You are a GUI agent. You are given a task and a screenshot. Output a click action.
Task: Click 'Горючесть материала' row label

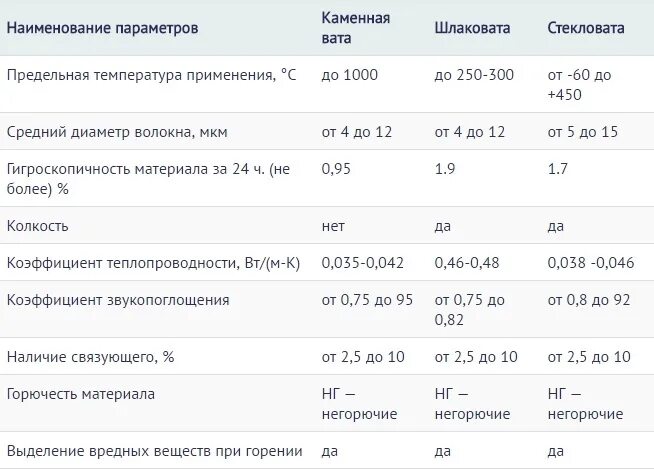[80, 394]
